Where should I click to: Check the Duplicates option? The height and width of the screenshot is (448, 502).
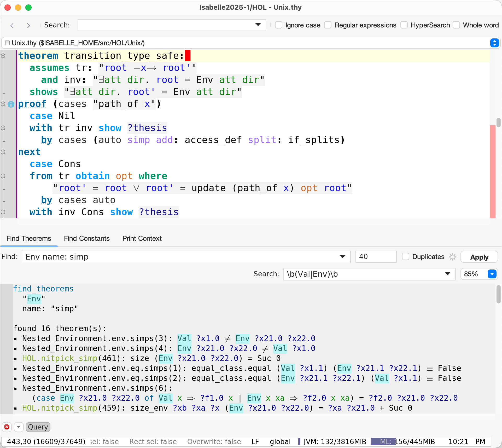coord(405,257)
